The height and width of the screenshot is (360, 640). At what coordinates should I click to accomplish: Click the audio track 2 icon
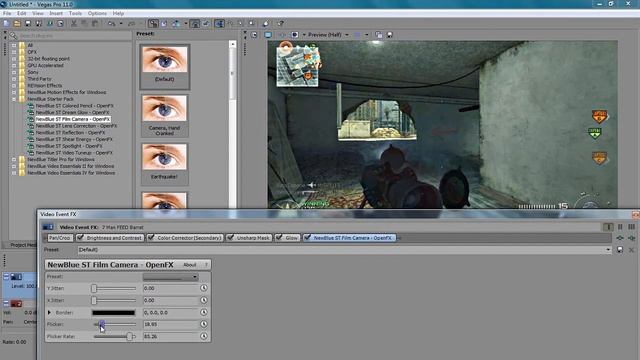coord(16,304)
